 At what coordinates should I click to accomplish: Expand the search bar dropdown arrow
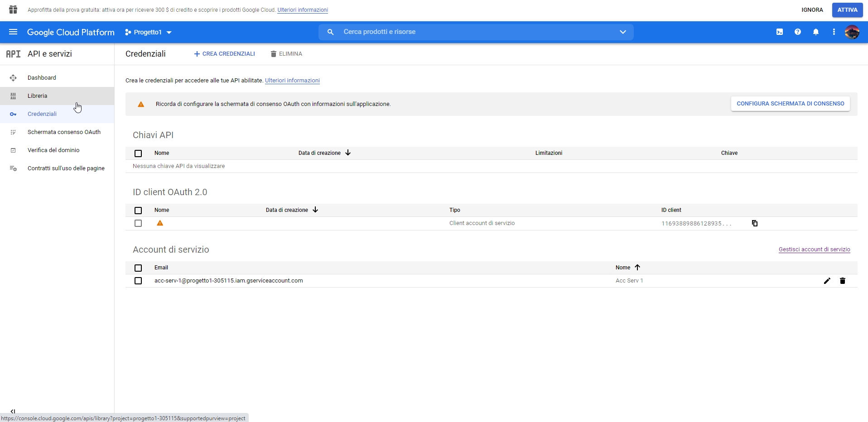623,32
